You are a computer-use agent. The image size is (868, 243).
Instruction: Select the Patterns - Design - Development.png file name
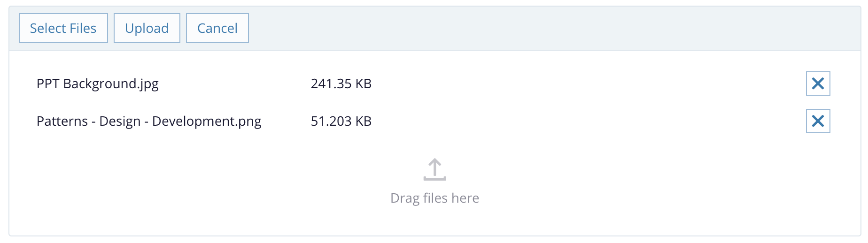[149, 121]
